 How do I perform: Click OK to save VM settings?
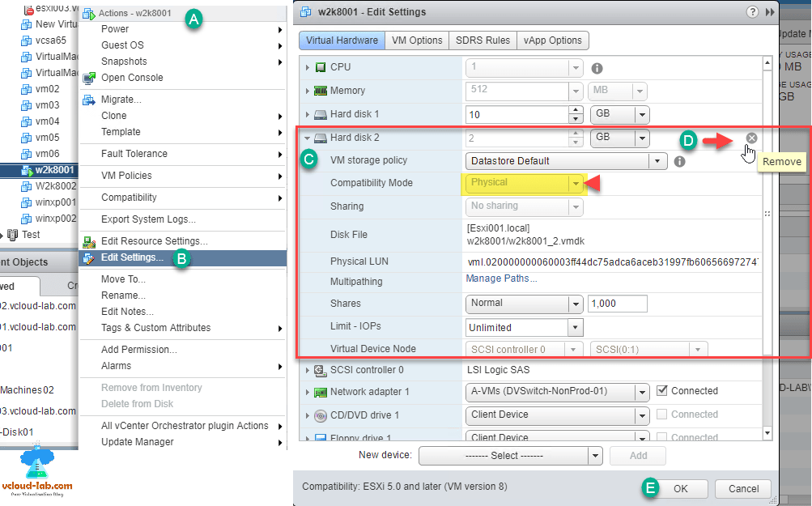click(x=682, y=489)
